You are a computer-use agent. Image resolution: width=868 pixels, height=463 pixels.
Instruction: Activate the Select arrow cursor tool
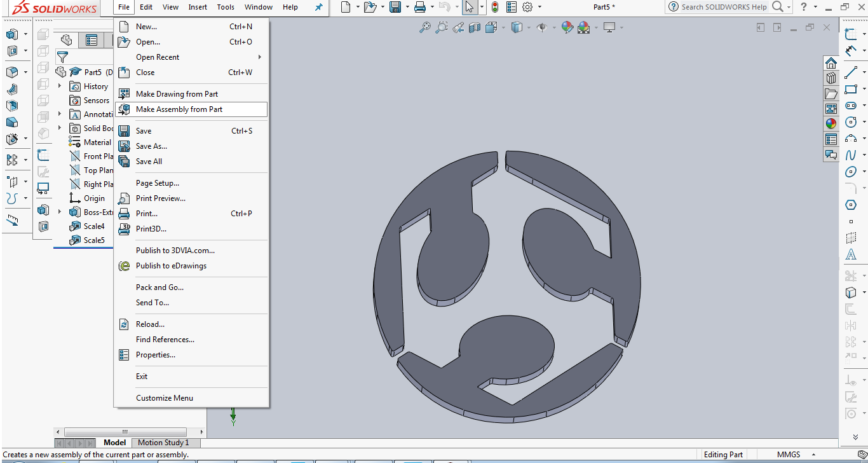(468, 7)
